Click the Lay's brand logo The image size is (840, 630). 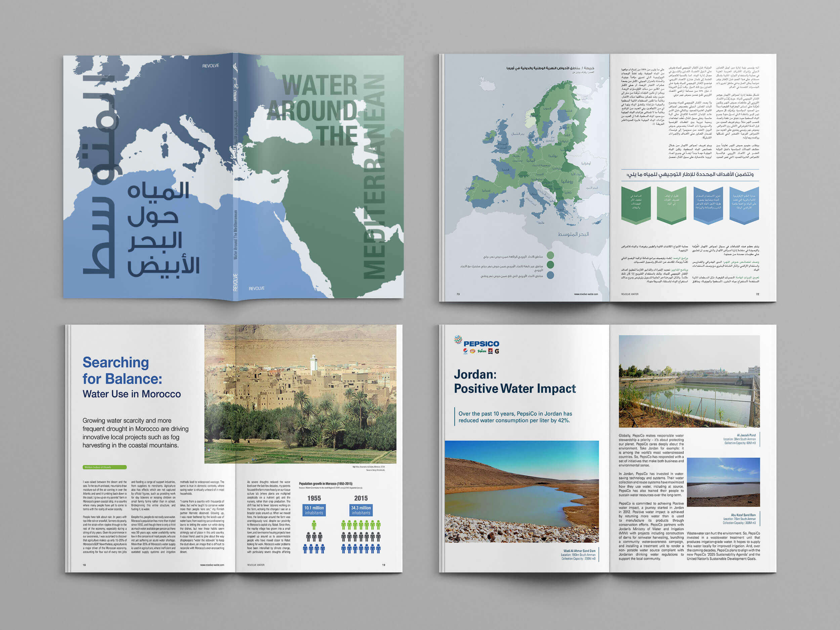(x=473, y=351)
